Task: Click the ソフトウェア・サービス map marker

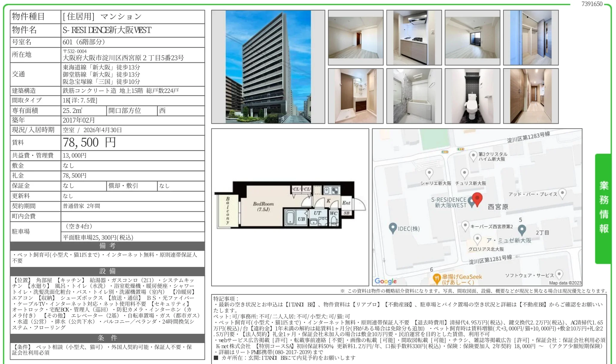Action: click(x=559, y=274)
